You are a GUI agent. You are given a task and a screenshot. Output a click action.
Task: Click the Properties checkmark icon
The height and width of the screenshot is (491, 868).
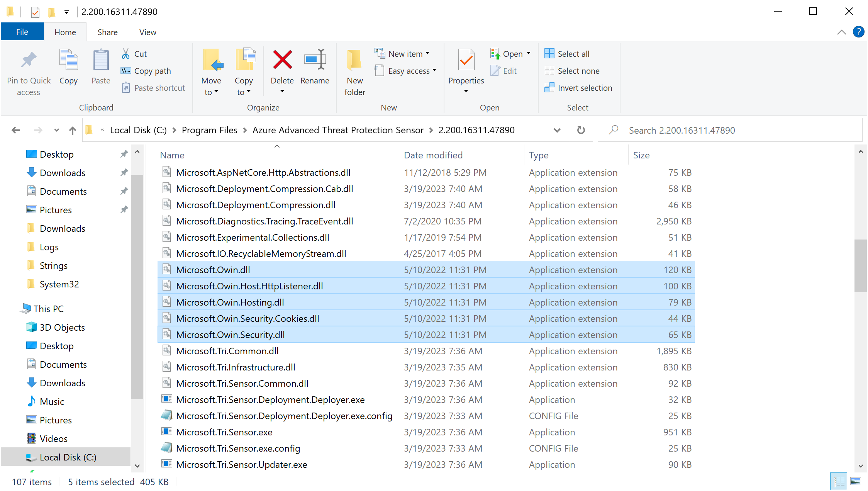[x=466, y=60]
